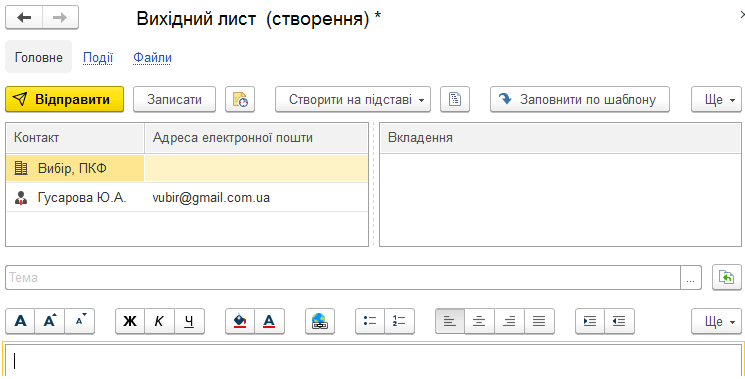This screenshot has height=379, width=745.
Task: Justify text alignment
Action: [539, 322]
